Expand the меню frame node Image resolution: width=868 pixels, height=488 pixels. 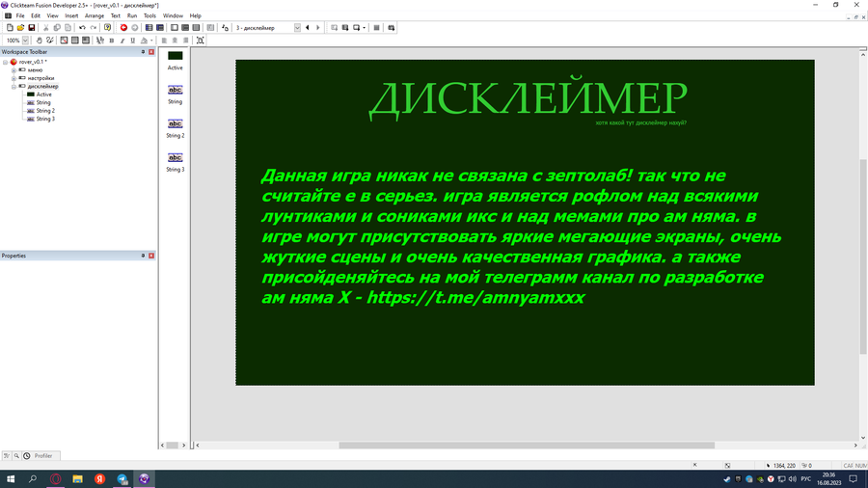click(x=14, y=70)
